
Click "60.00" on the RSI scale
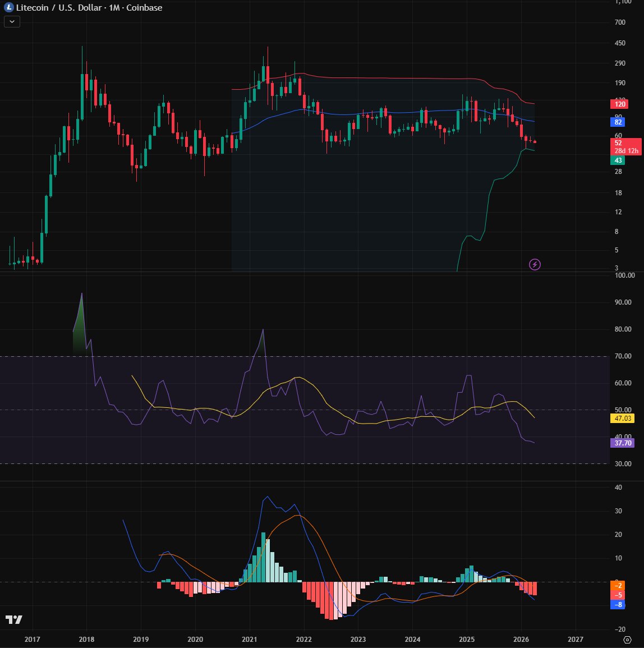(623, 383)
